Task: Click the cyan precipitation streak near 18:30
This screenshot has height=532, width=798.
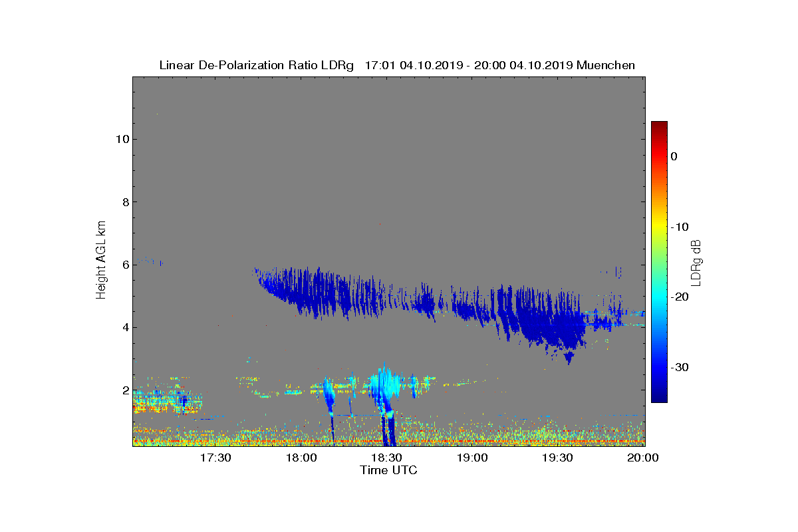Action: 384,386
